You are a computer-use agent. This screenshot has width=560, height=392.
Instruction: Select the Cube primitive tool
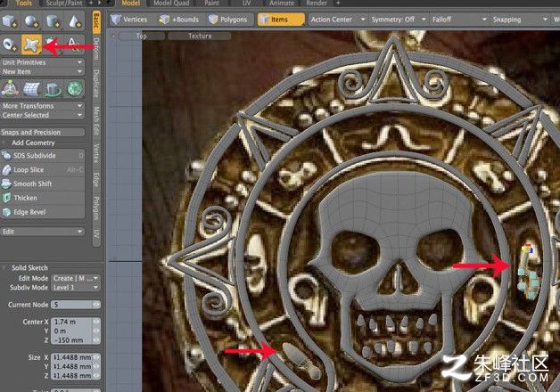pos(10,21)
